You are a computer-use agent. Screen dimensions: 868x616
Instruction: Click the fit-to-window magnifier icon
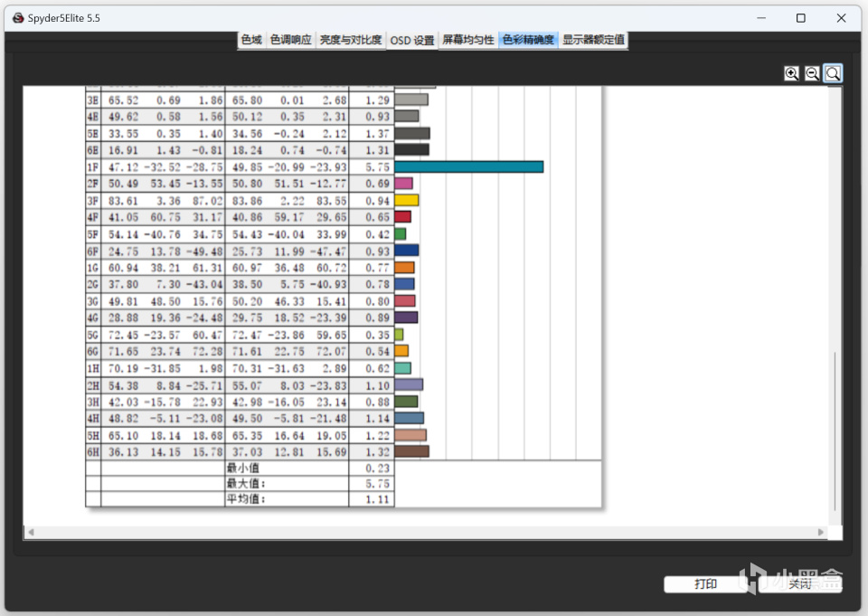point(833,73)
